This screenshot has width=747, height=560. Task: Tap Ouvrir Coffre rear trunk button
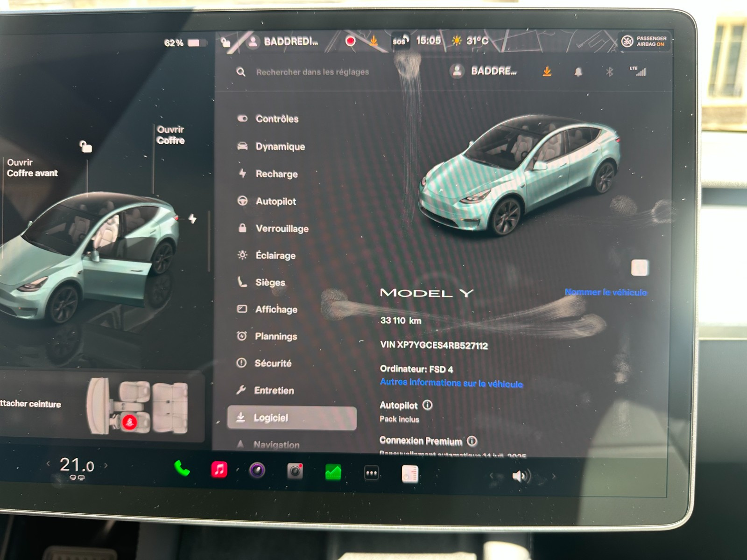[170, 135]
